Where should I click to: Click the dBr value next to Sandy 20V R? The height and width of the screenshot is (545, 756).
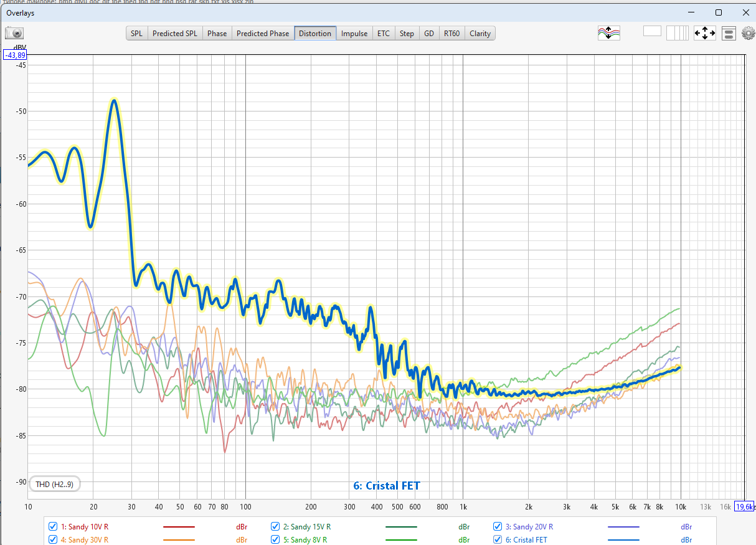point(686,527)
